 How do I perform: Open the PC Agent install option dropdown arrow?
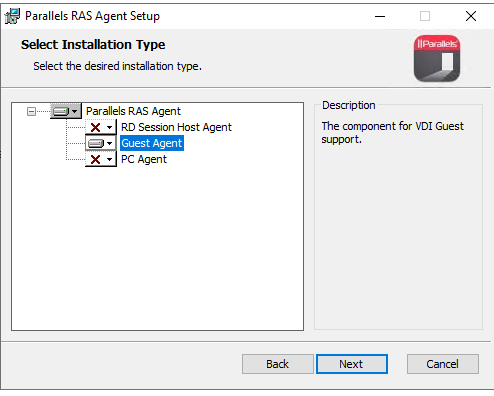tap(109, 159)
